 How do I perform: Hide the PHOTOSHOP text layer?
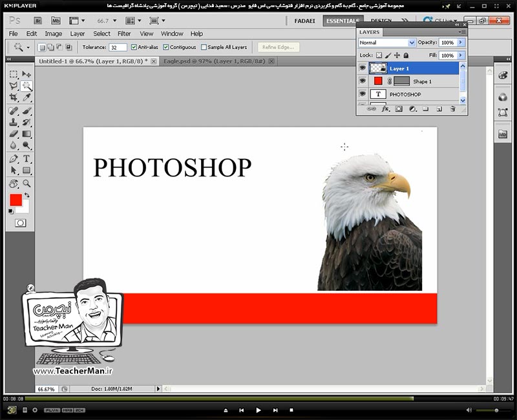pyautogui.click(x=363, y=94)
